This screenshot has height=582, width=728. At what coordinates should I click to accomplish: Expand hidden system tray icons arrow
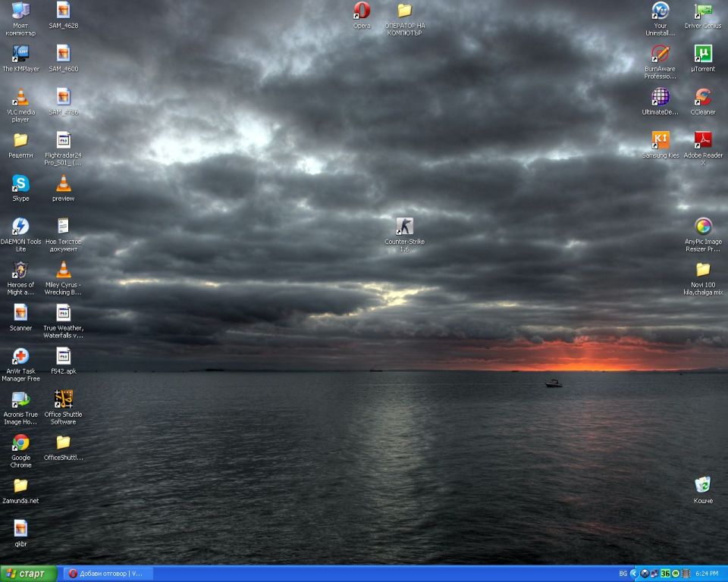tap(634, 574)
